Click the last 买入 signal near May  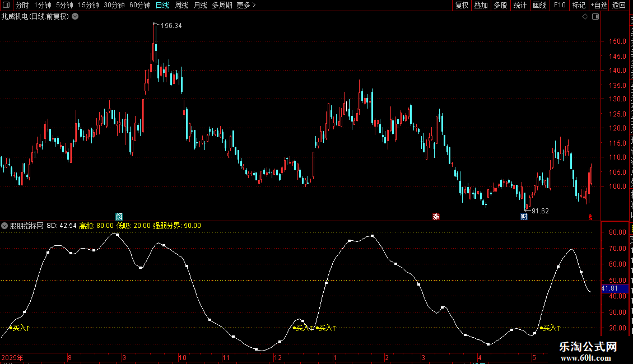point(550,328)
